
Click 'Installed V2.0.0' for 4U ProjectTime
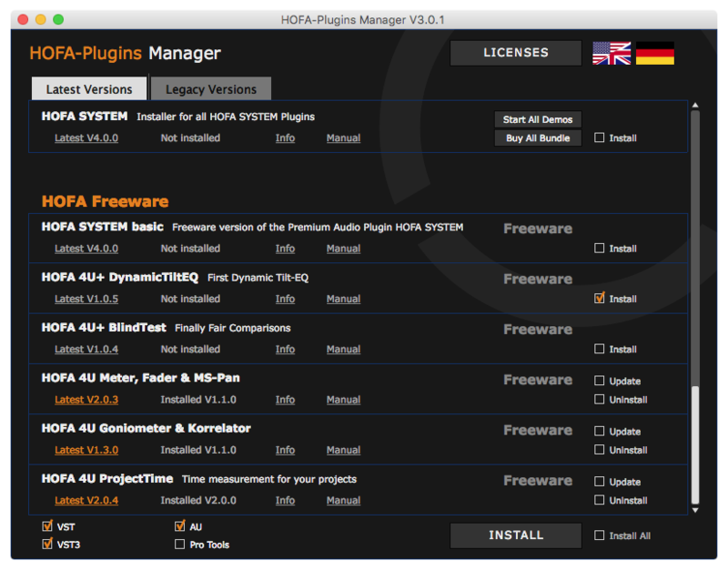198,500
